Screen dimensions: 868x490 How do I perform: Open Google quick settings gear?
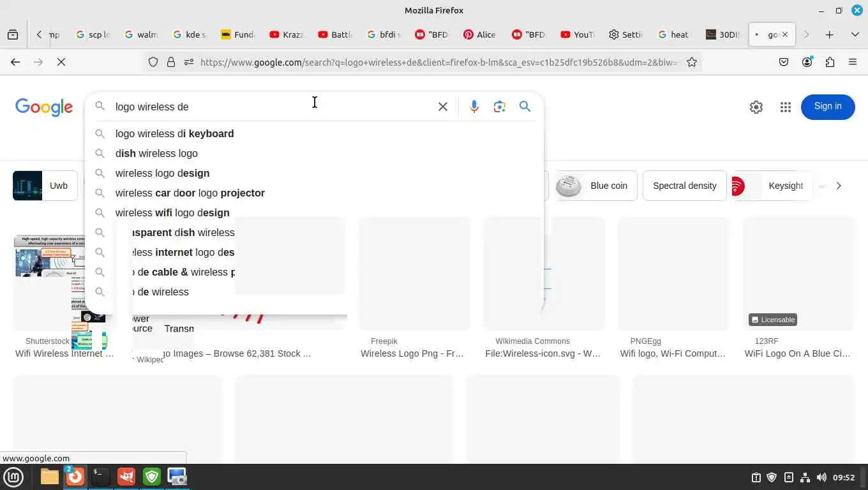click(x=756, y=107)
